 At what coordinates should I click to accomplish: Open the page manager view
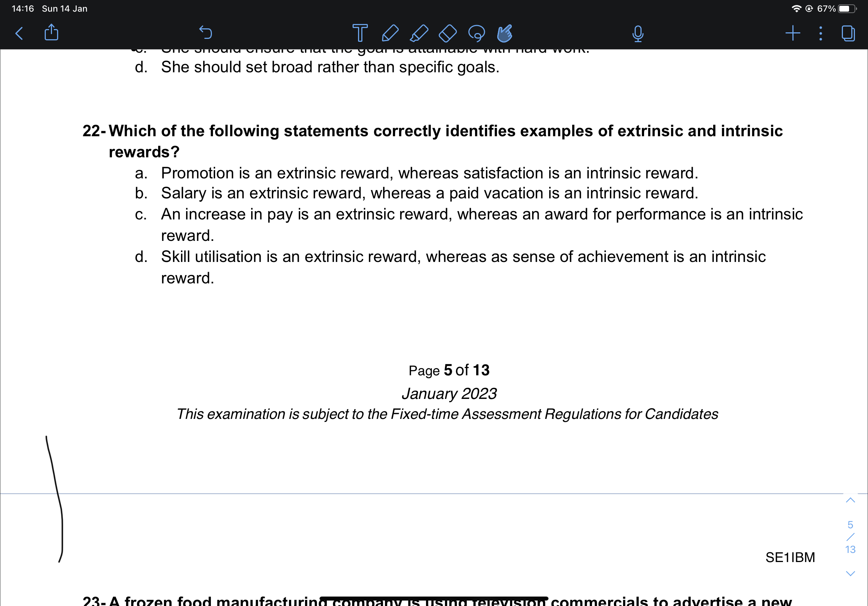848,33
